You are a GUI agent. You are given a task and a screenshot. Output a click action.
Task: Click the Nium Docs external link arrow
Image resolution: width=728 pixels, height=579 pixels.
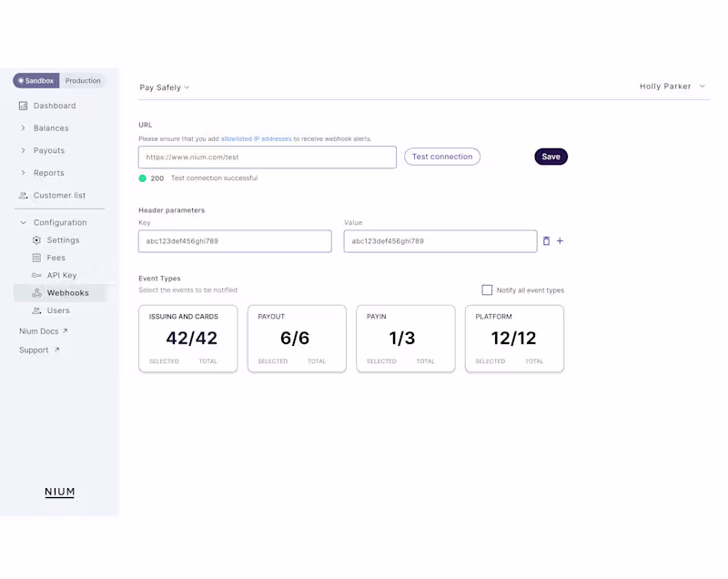(65, 331)
